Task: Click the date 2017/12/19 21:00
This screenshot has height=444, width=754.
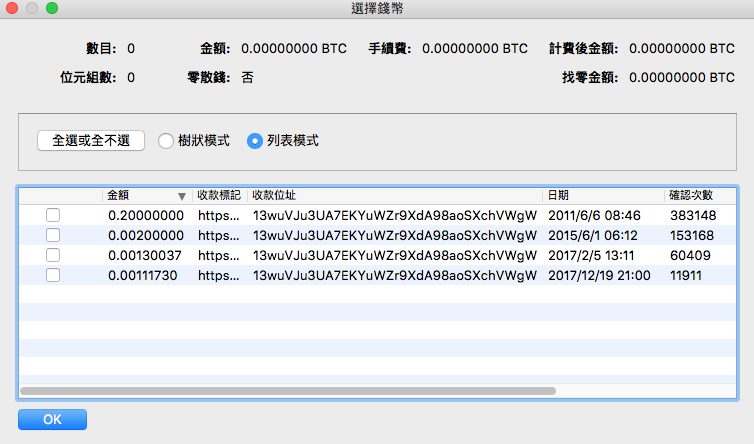Action: click(600, 276)
